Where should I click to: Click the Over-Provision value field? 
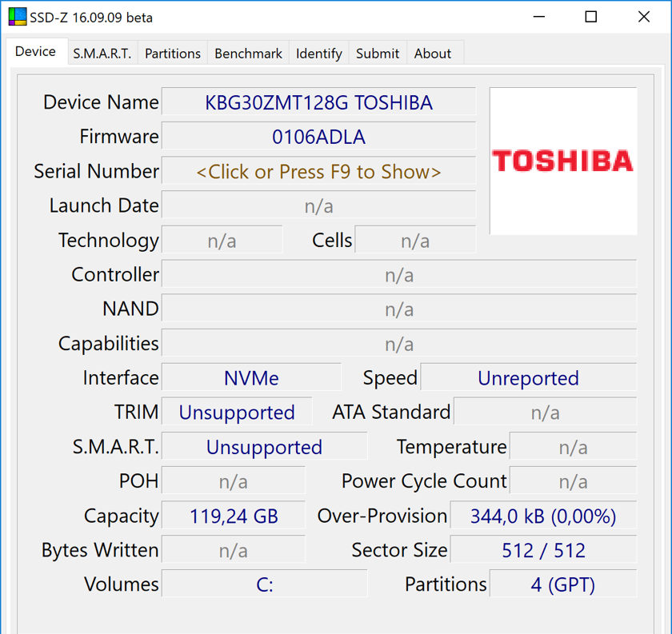click(543, 516)
